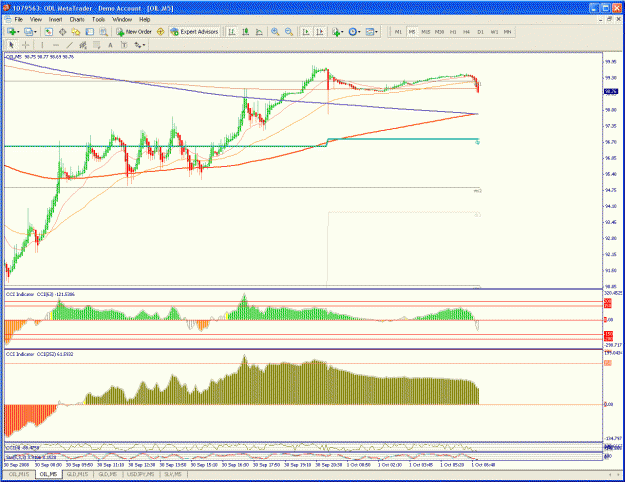
Task: Open the Tools menu
Action: tap(98, 20)
